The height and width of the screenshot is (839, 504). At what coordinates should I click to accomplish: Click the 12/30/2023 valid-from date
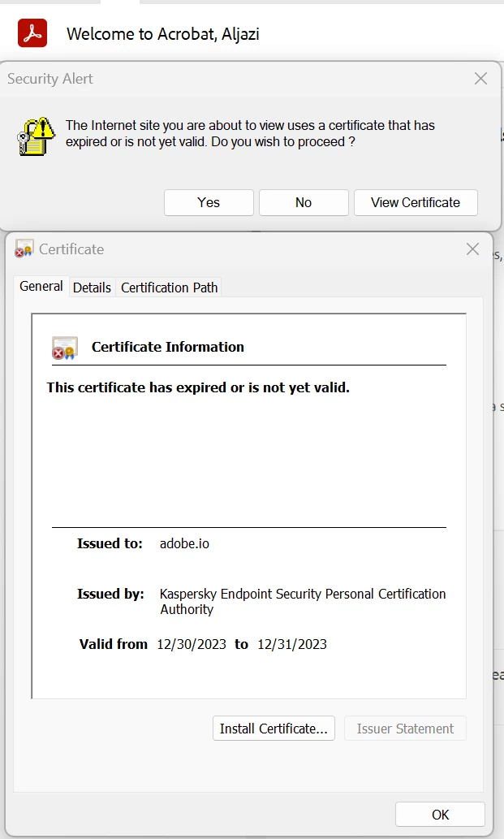pos(192,644)
